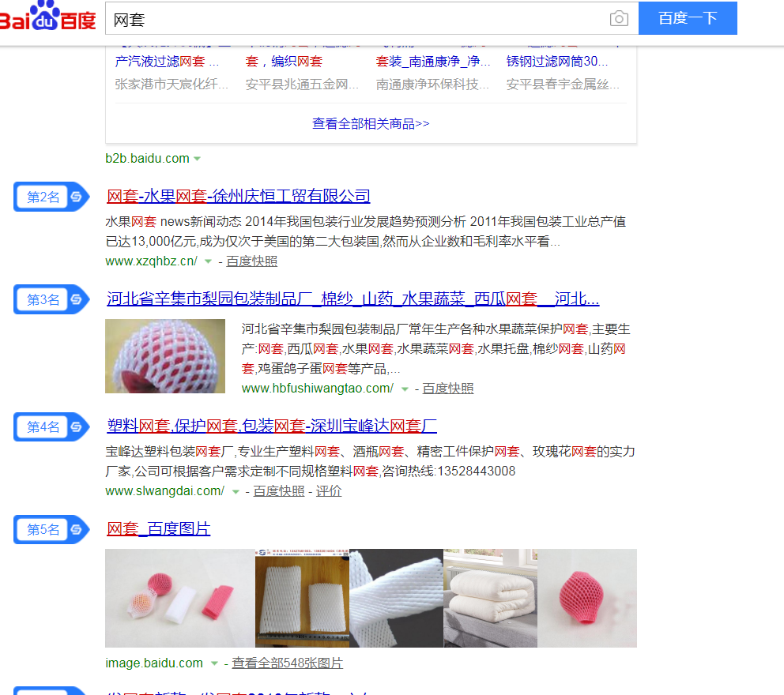Open 河北省辛集市梨园包装制品厂 result title
The width and height of the screenshot is (784, 695).
click(x=353, y=299)
